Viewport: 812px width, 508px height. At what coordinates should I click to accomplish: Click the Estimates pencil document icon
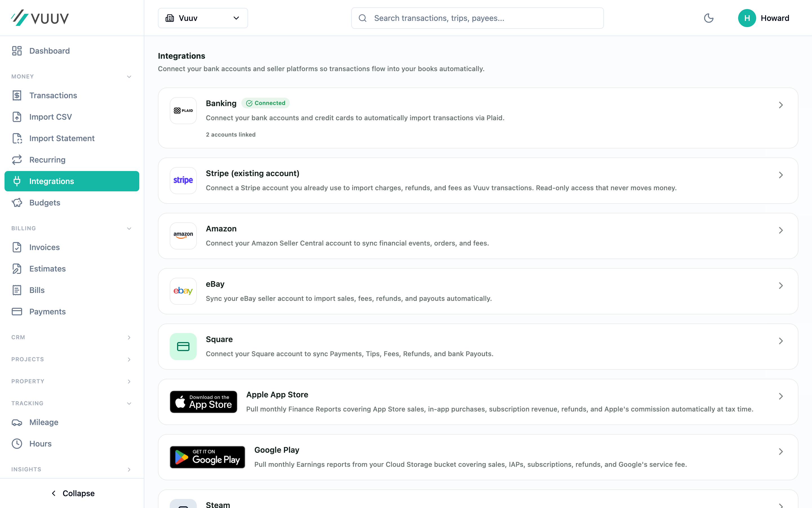click(x=17, y=269)
